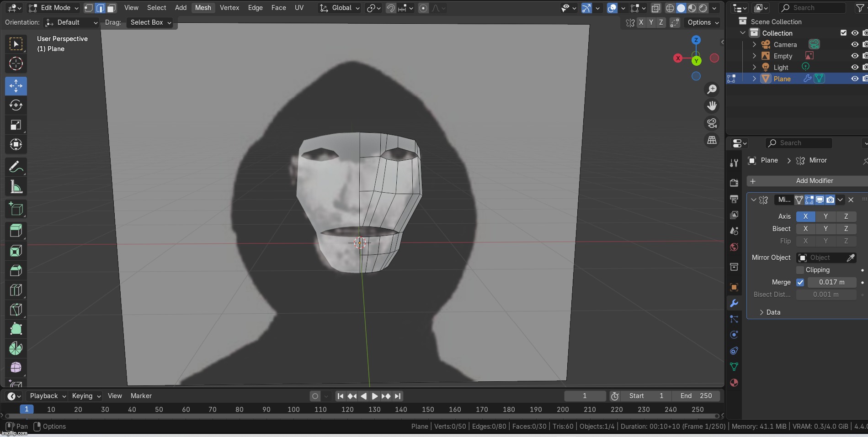Disable the Merge checkbox

[800, 282]
